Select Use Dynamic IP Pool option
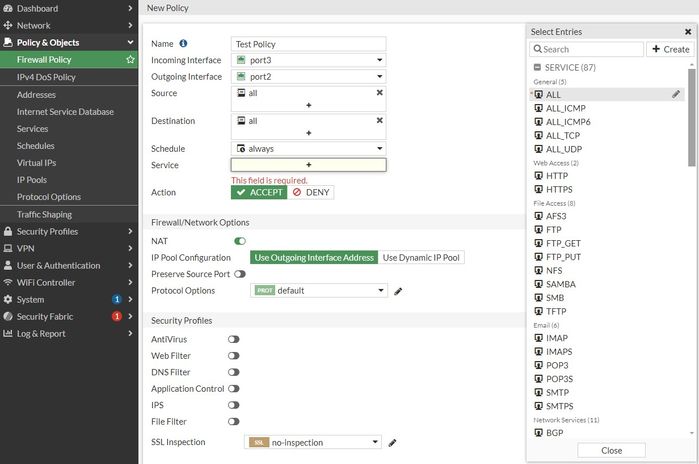699x464 pixels. pos(421,258)
